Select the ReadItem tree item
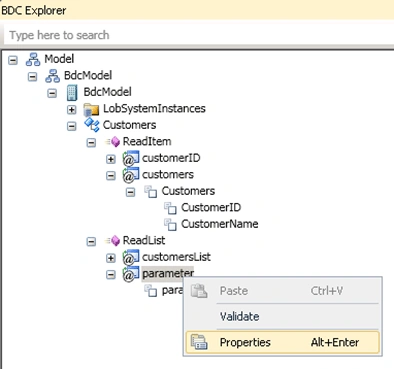394x369 pixels. 147,141
